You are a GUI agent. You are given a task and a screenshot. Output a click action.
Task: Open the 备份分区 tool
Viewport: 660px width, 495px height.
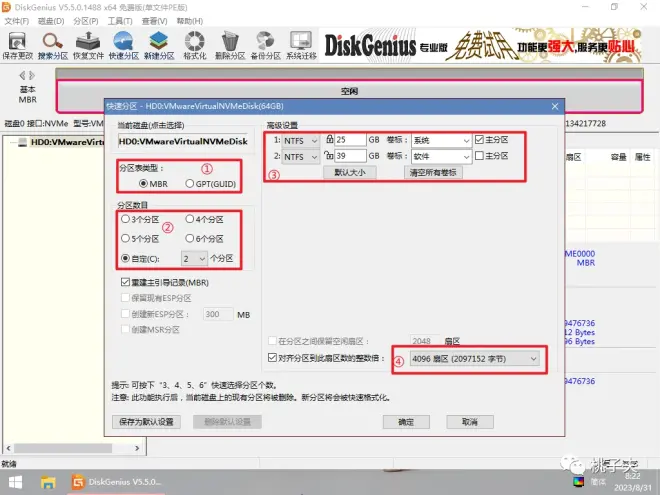coord(266,45)
